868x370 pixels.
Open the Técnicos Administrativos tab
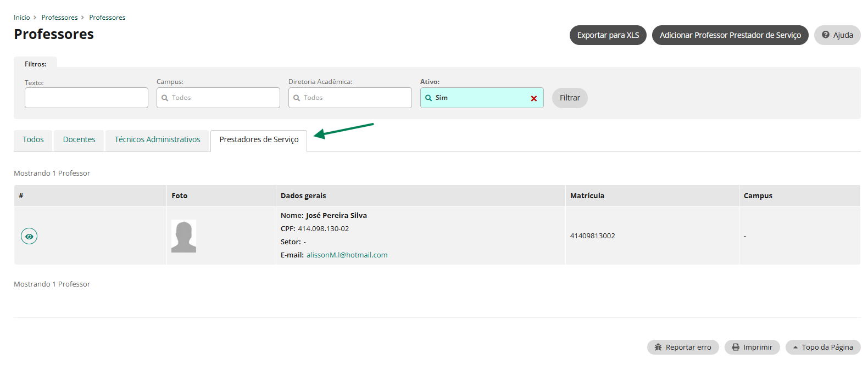click(x=157, y=140)
